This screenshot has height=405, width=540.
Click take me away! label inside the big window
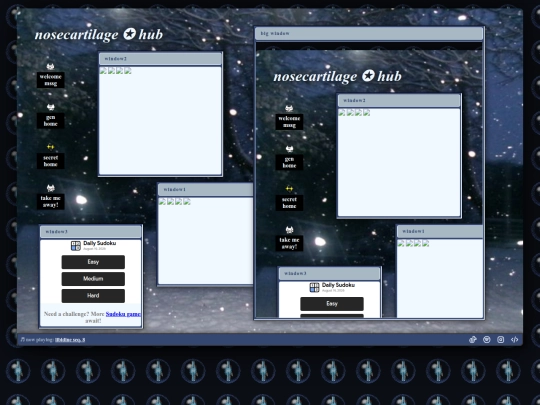coord(289,243)
